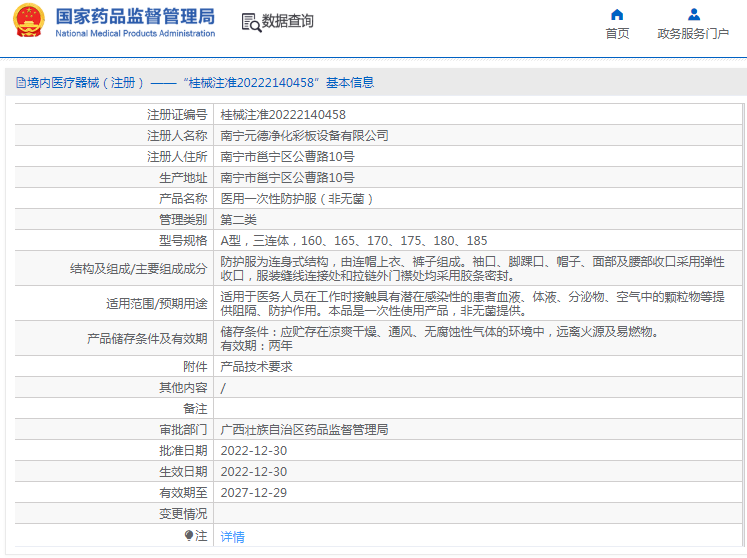Click the 注册人名称 label
Screen dimensions: 747x558
tap(177, 136)
